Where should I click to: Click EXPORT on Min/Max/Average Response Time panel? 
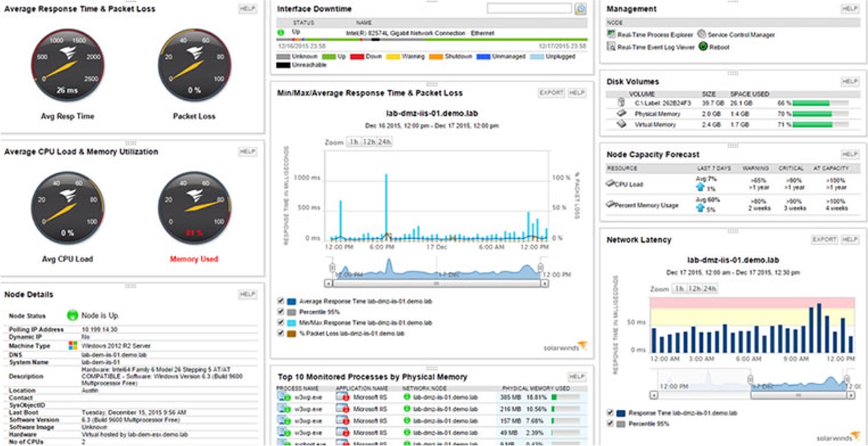click(x=551, y=93)
